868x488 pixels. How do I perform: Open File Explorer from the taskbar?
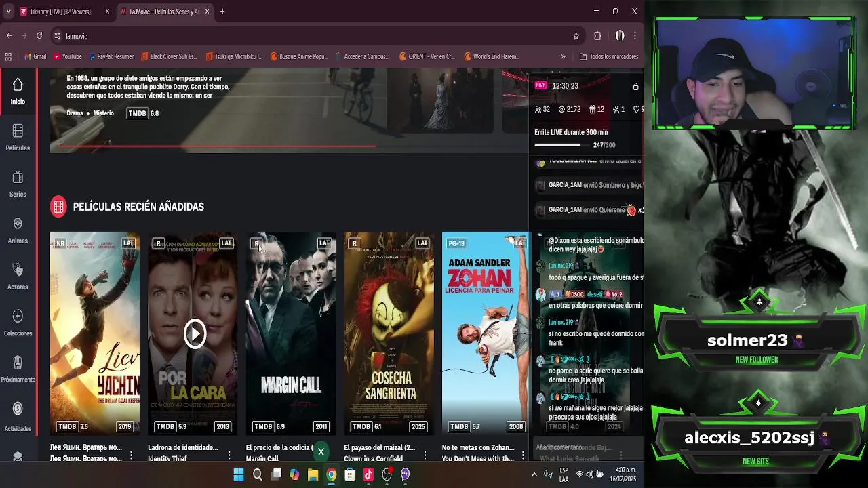coord(313,475)
